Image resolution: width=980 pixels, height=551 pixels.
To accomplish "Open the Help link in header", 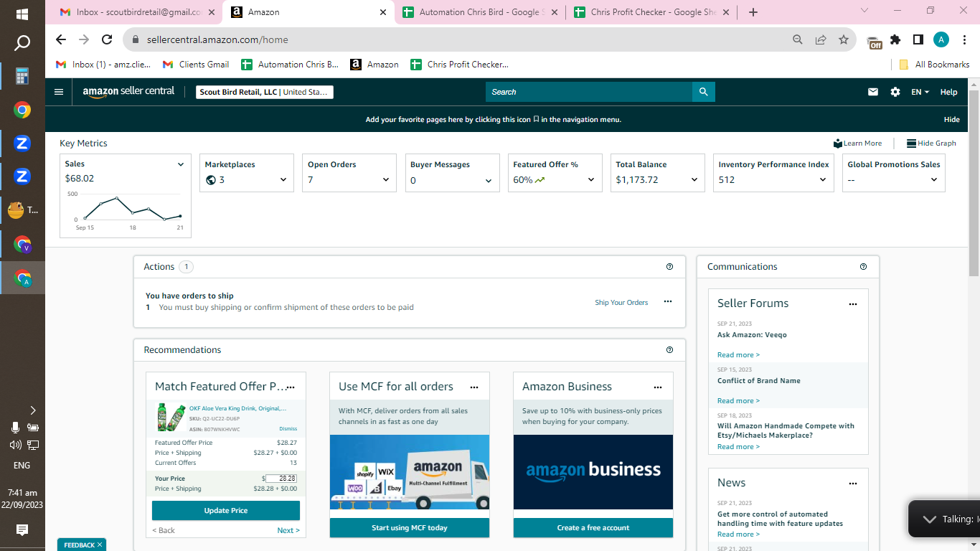I will pyautogui.click(x=948, y=92).
